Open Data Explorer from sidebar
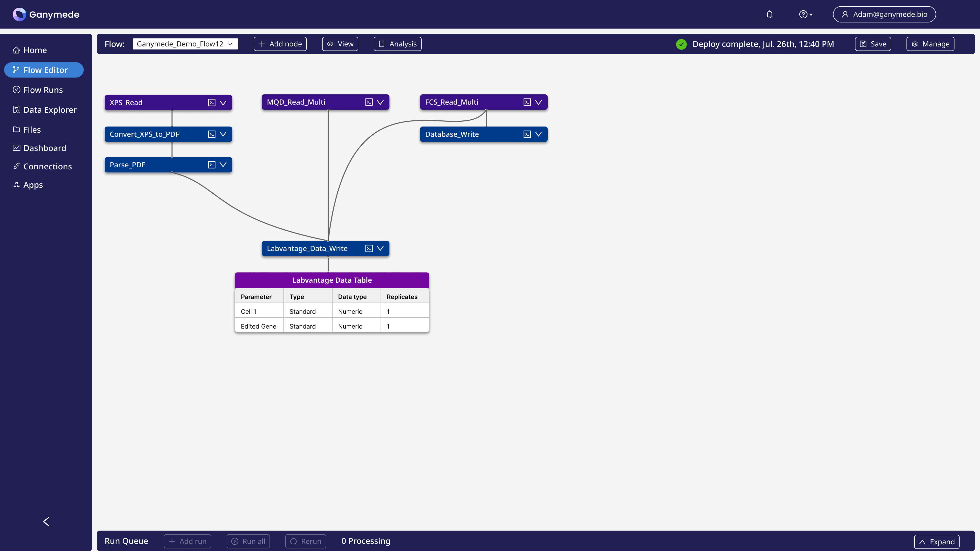Screen dimensions: 980x551 click(x=50, y=110)
